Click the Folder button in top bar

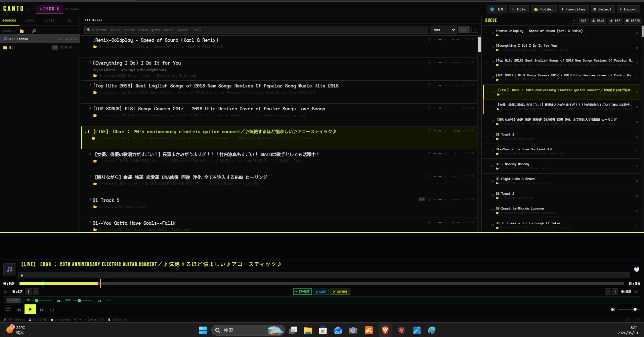click(x=544, y=9)
